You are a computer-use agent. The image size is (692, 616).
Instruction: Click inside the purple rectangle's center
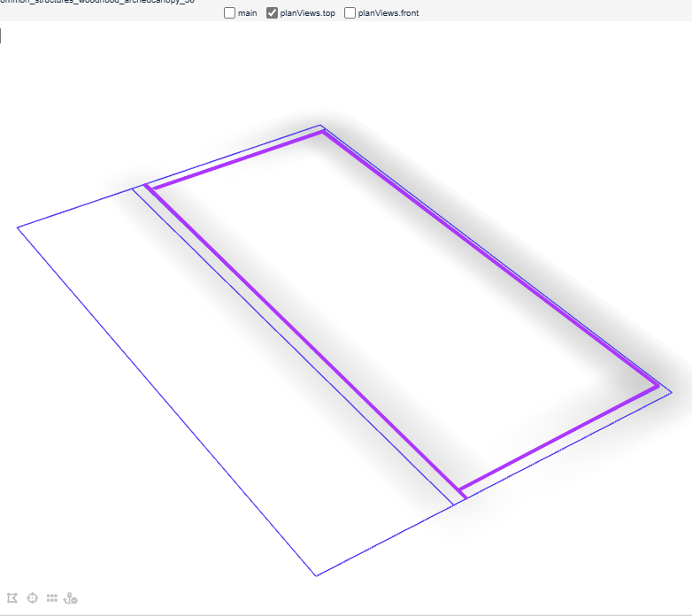pyautogui.click(x=403, y=310)
